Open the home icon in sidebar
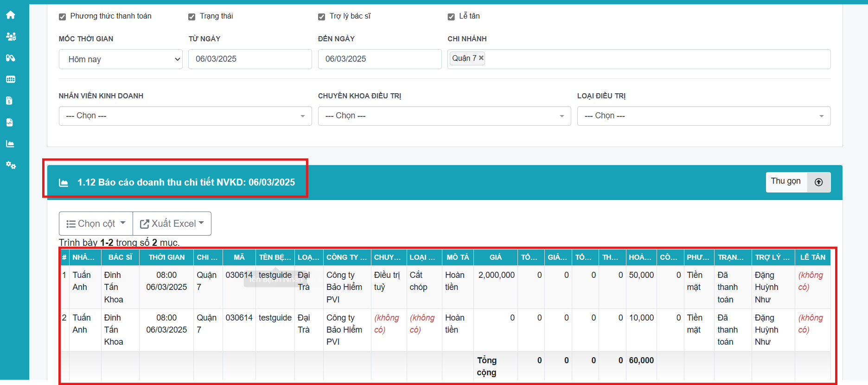868x385 pixels. [11, 15]
